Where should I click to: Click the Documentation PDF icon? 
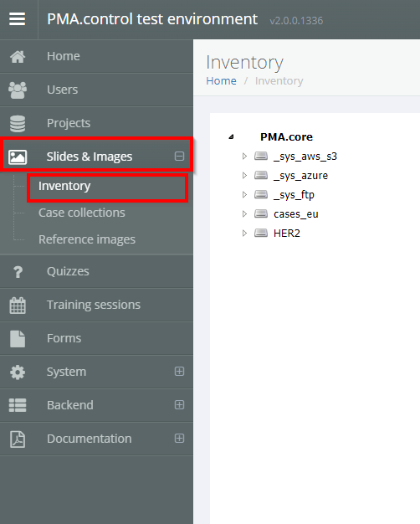click(x=18, y=439)
